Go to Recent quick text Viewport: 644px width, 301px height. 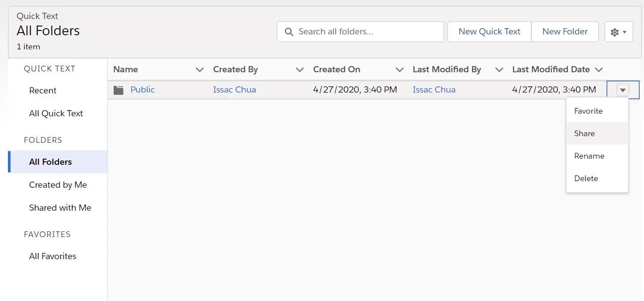click(43, 90)
